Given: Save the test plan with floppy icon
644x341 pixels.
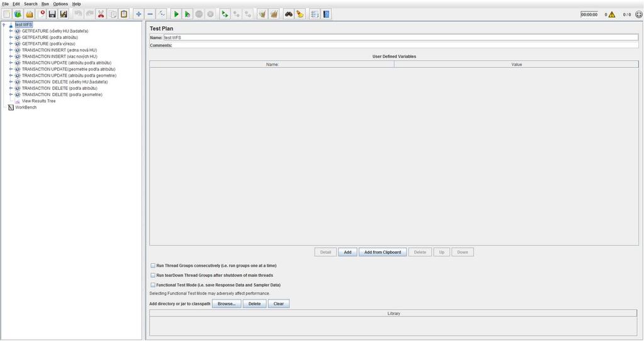Looking at the screenshot, I should (x=52, y=14).
